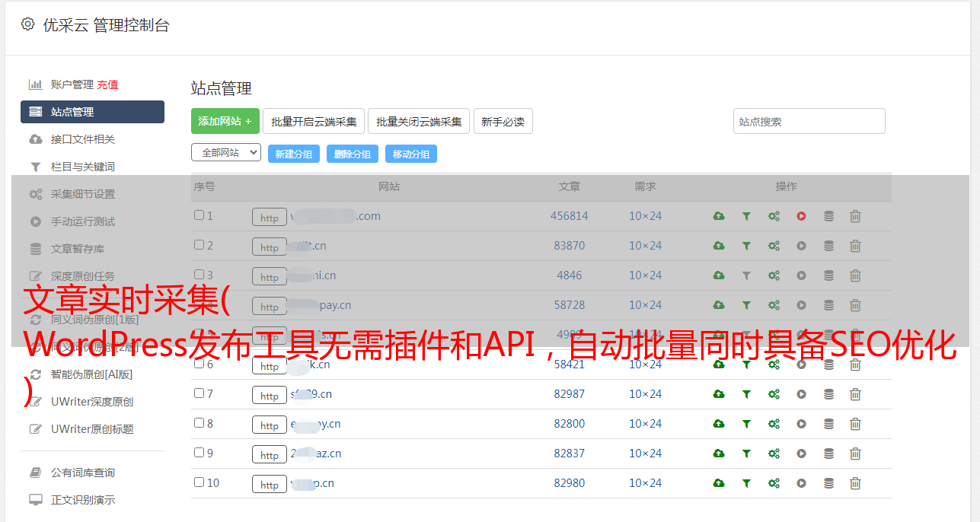Click the 删除分组 button
The image size is (980, 522).
pos(353,154)
